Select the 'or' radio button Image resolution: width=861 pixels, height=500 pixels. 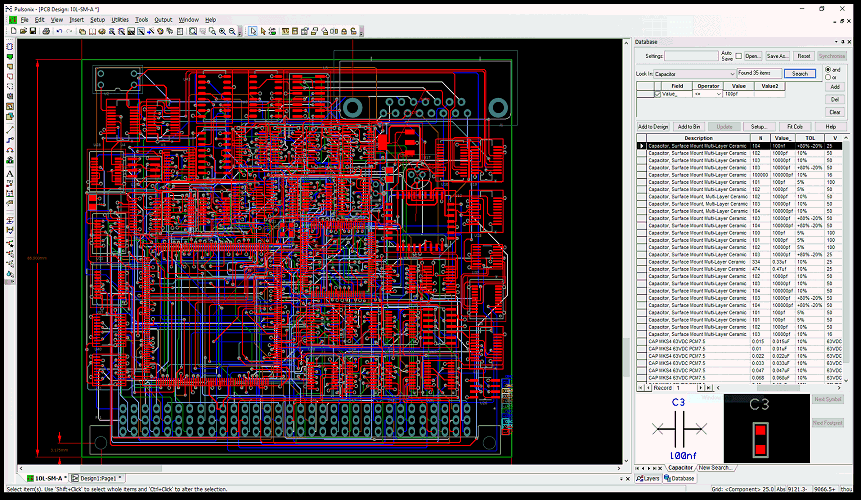coord(828,77)
